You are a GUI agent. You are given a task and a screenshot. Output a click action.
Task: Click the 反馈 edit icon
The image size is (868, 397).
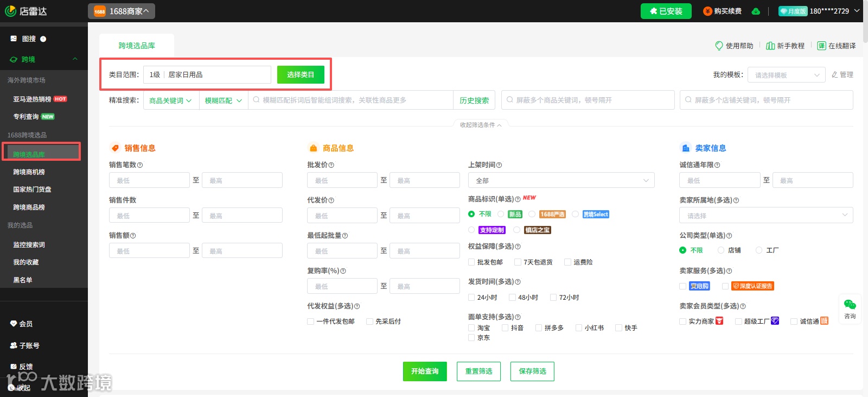click(14, 367)
